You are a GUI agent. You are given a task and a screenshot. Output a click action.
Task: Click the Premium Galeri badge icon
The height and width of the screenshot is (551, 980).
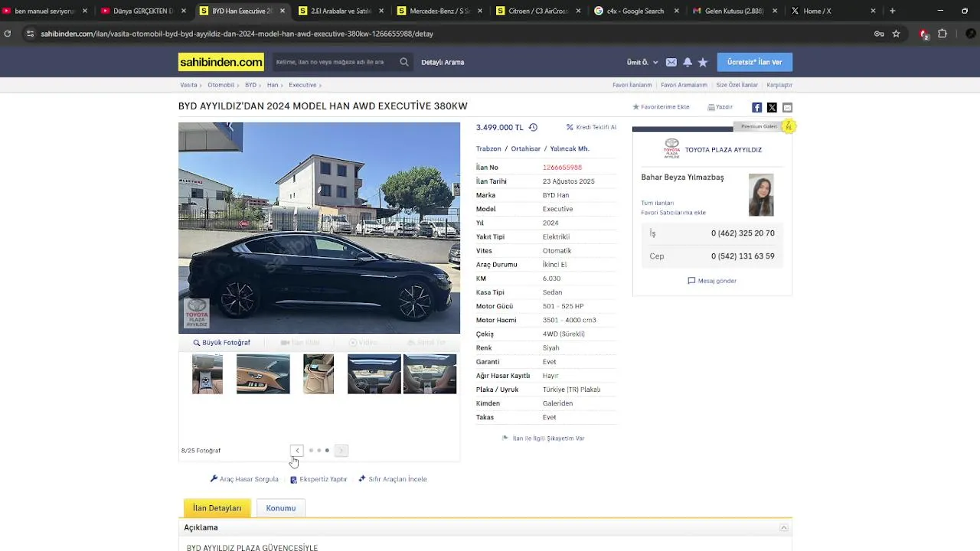click(x=789, y=126)
